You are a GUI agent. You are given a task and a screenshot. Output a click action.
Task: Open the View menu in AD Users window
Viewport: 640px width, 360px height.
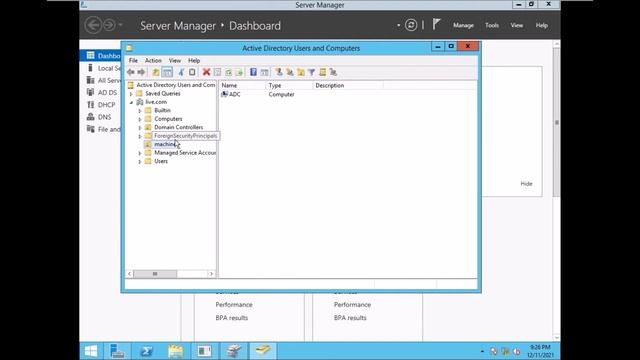[175, 60]
